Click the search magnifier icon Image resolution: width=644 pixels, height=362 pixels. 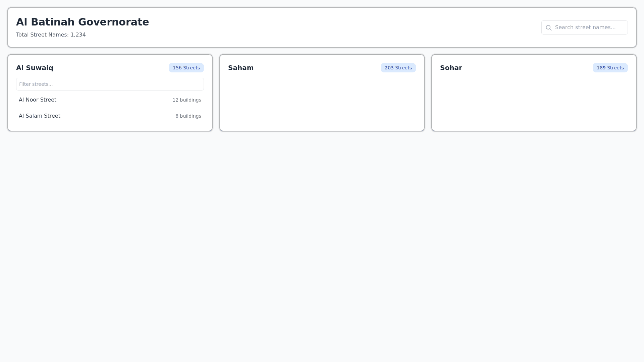pyautogui.click(x=548, y=28)
